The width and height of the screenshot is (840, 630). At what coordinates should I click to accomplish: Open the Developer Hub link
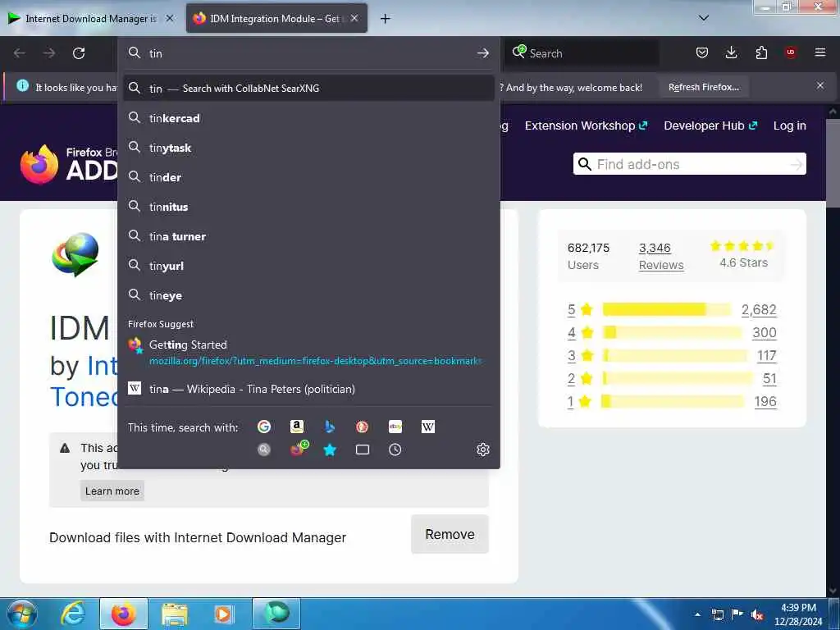click(x=710, y=126)
